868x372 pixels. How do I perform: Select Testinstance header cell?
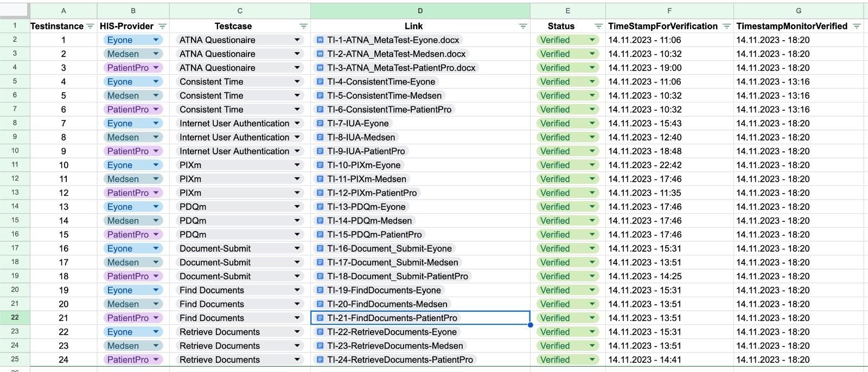point(63,26)
